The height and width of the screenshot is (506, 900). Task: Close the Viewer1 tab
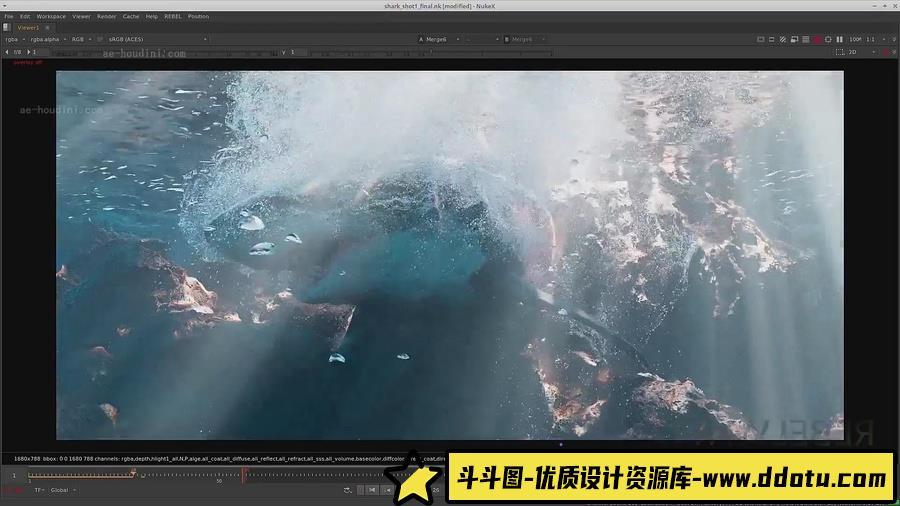(47, 28)
